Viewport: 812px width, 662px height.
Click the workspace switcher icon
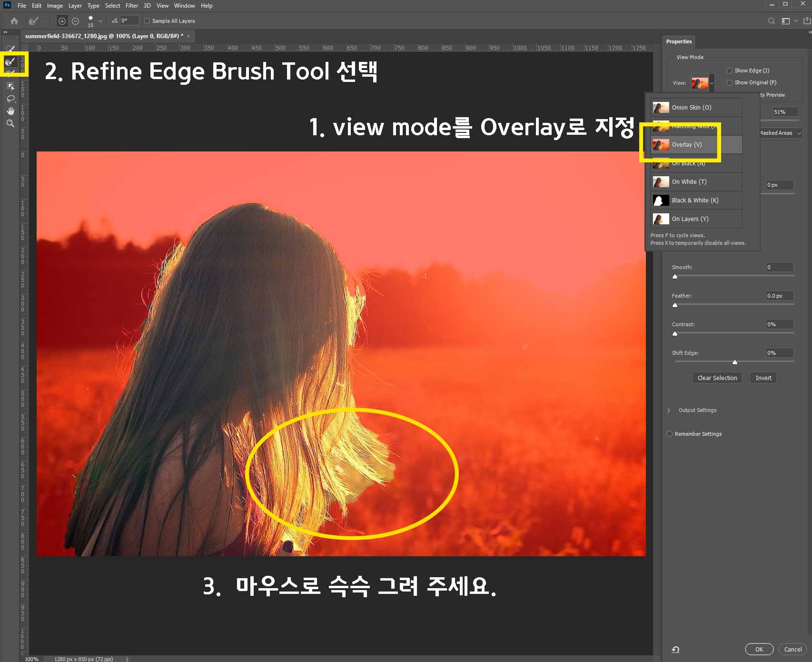pos(785,21)
